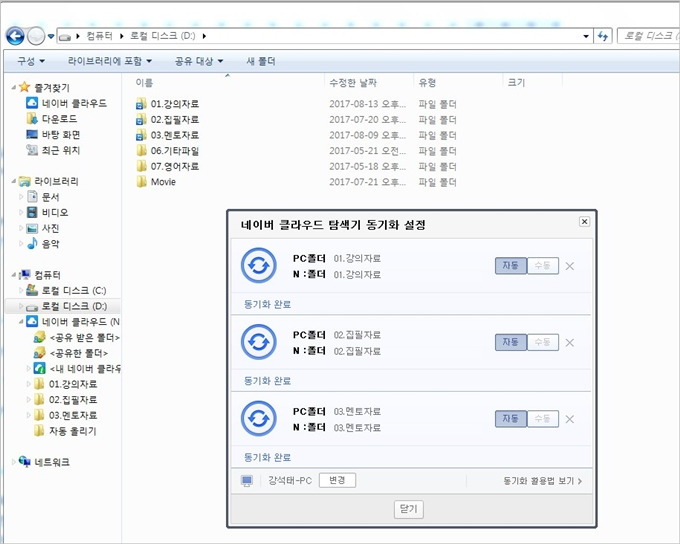The image size is (680, 544).
Task: Remove the 03.멘토자료 sync pair
Action: pyautogui.click(x=570, y=419)
